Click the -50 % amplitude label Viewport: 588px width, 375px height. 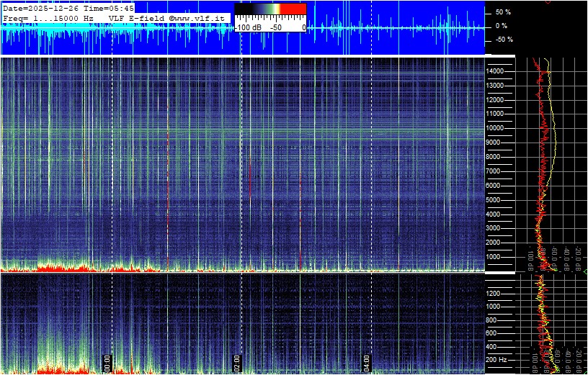point(504,40)
